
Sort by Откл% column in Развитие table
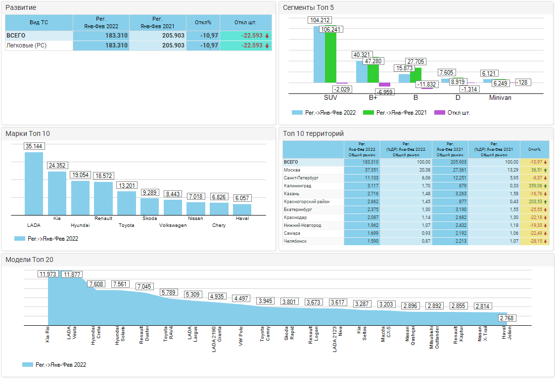203,22
